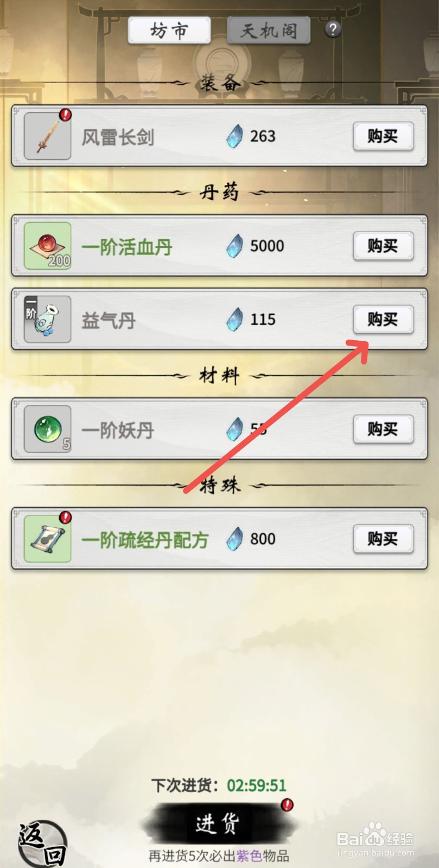Screen dimensions: 439x868
Task: Tap the 返回 back icon
Action: tap(42, 844)
